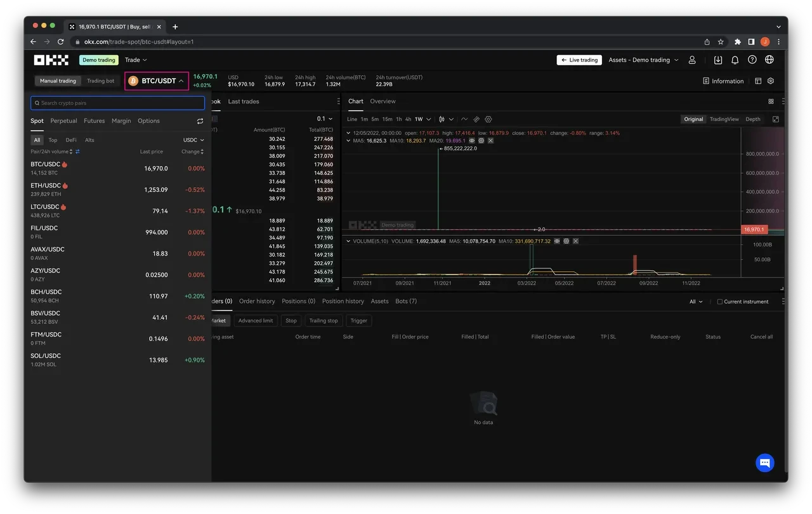Image resolution: width=812 pixels, height=514 pixels.
Task: Select the Trailing stop order filter
Action: coord(324,321)
